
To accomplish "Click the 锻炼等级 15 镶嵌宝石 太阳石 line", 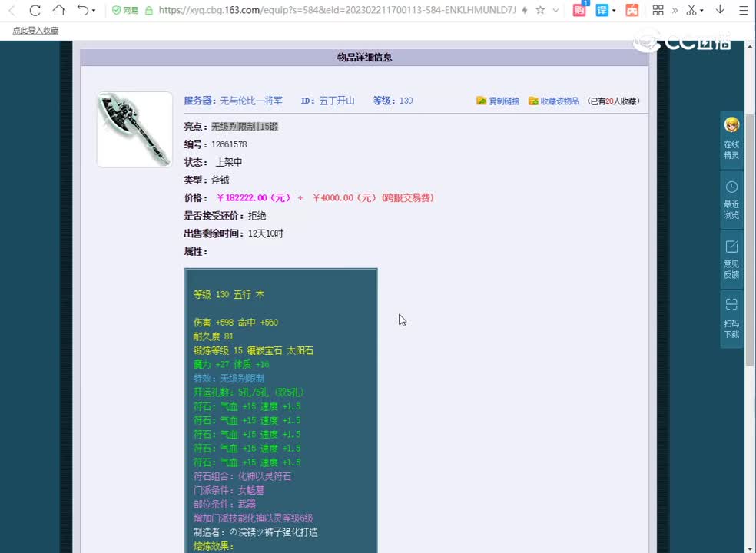I will (253, 350).
